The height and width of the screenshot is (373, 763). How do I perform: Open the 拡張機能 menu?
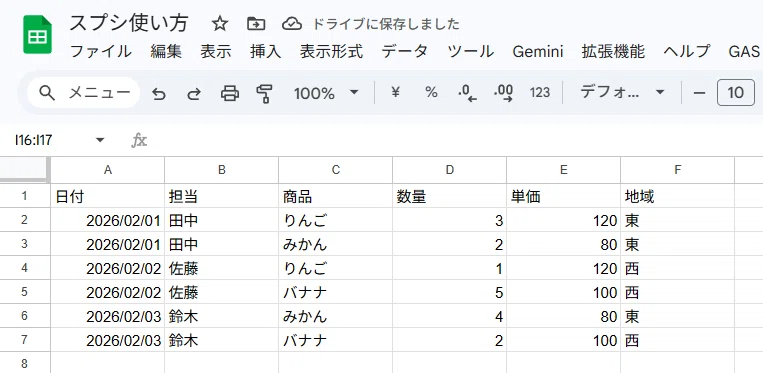(x=613, y=51)
